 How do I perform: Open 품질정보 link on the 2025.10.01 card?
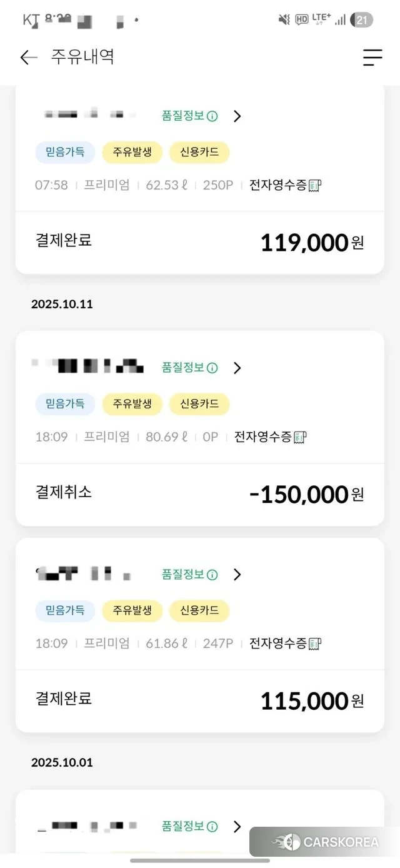click(183, 827)
